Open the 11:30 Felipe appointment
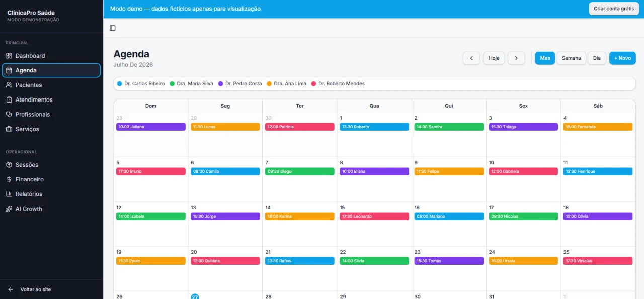This screenshot has width=644, height=299. click(x=449, y=171)
